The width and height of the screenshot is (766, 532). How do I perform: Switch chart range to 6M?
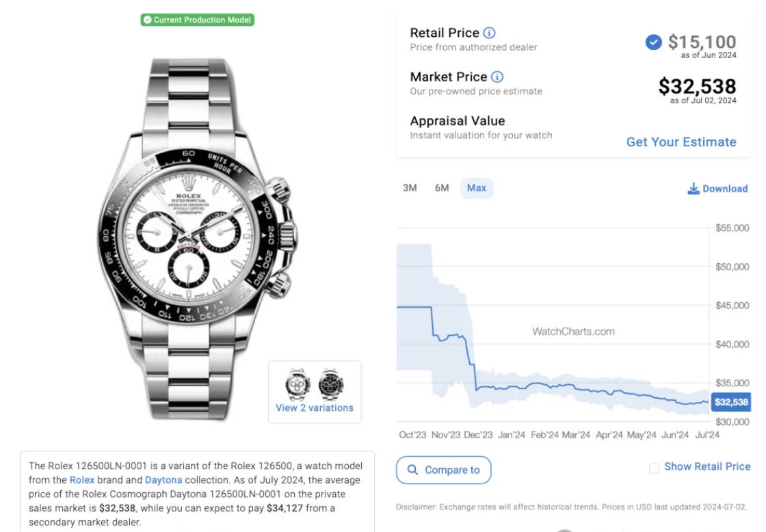(x=442, y=188)
